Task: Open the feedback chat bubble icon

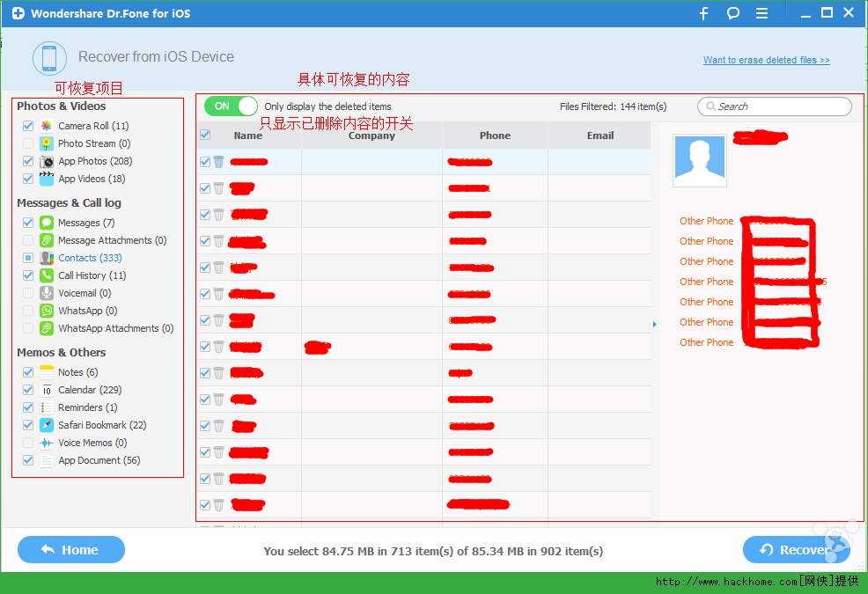Action: pyautogui.click(x=732, y=13)
